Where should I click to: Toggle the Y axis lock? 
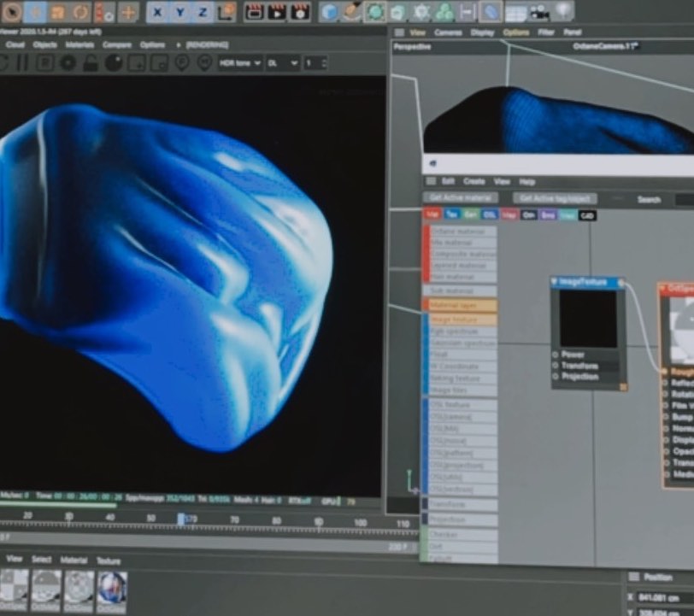click(x=180, y=12)
